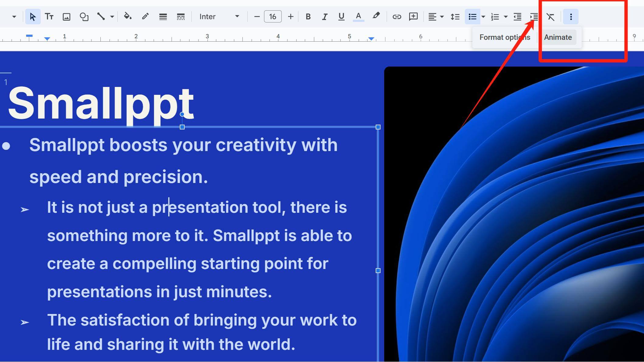
Task: Decrease font size with minus
Action: (x=257, y=16)
